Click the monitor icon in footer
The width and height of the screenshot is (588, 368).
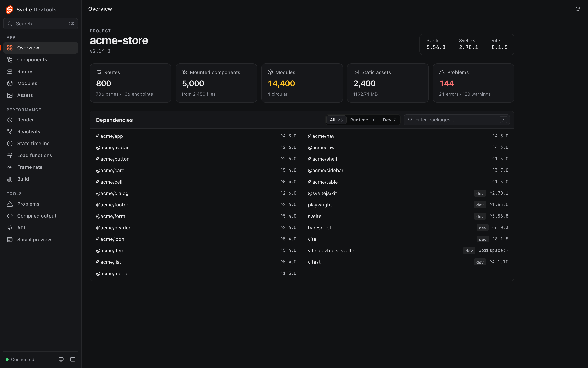pos(61,359)
